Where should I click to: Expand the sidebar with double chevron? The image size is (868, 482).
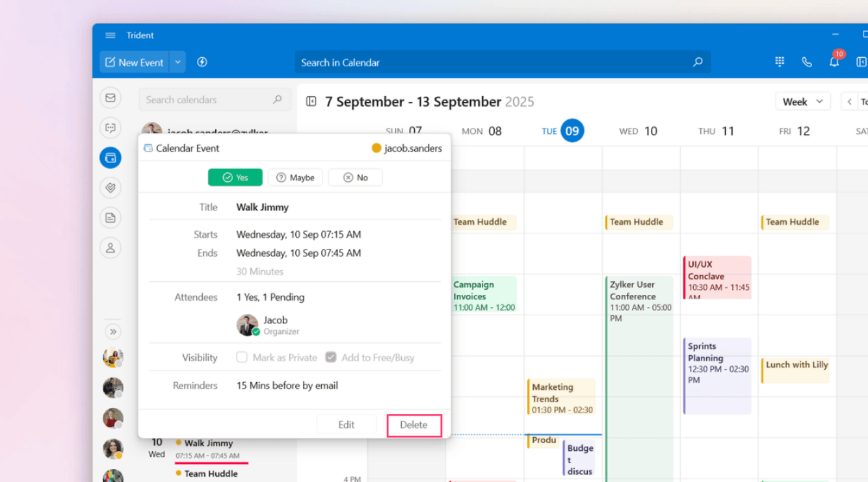pyautogui.click(x=113, y=332)
